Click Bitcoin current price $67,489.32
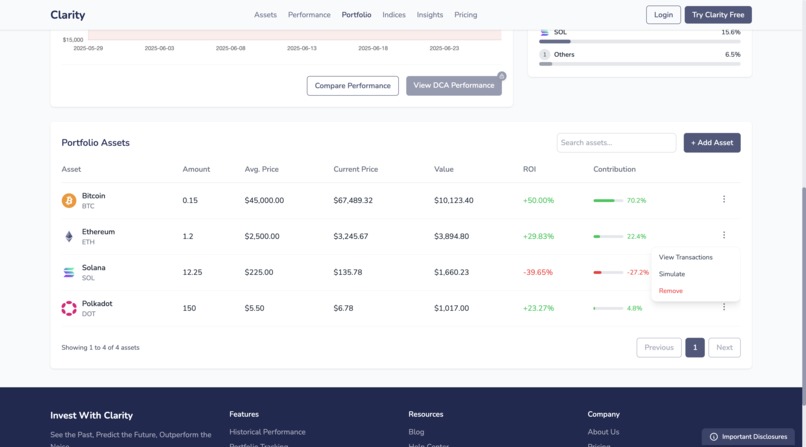The height and width of the screenshot is (447, 806). click(353, 200)
